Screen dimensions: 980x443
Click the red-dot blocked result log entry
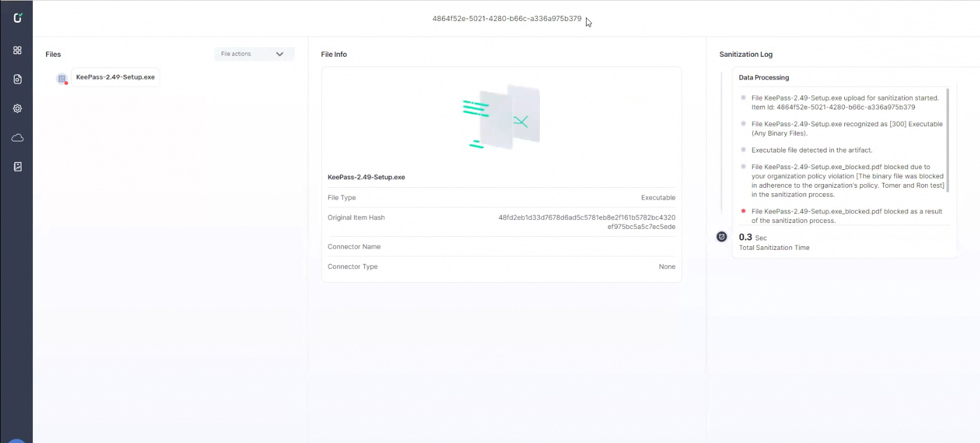pyautogui.click(x=847, y=216)
